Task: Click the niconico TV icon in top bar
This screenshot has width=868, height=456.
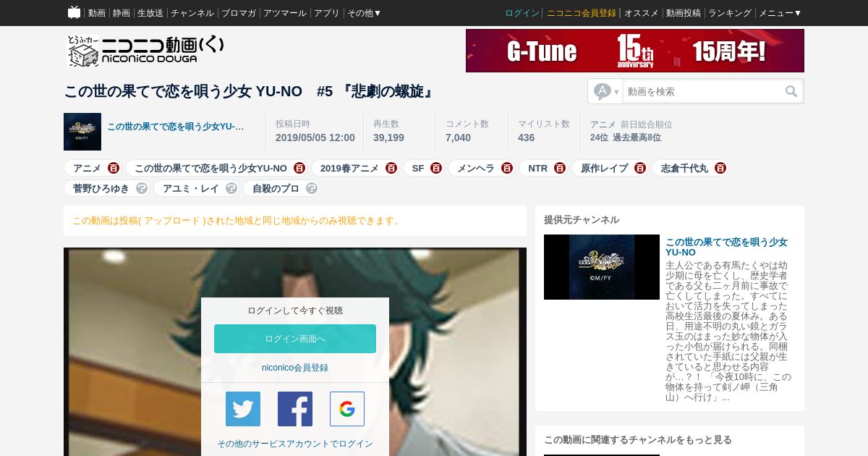Action: point(74,12)
